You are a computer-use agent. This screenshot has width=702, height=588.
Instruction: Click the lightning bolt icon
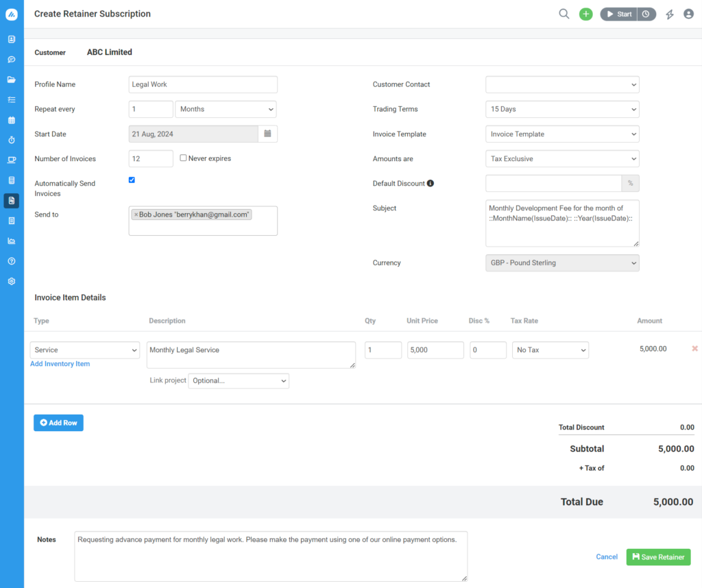click(x=670, y=14)
